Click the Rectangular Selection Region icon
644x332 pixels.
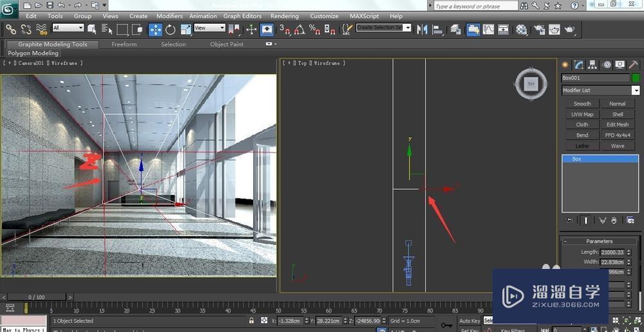122,29
